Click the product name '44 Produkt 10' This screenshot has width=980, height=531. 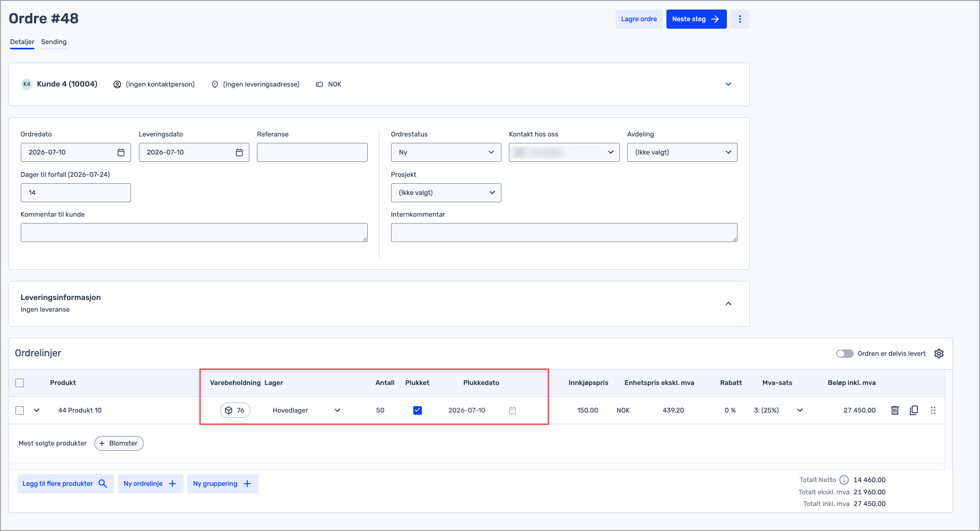click(x=80, y=410)
